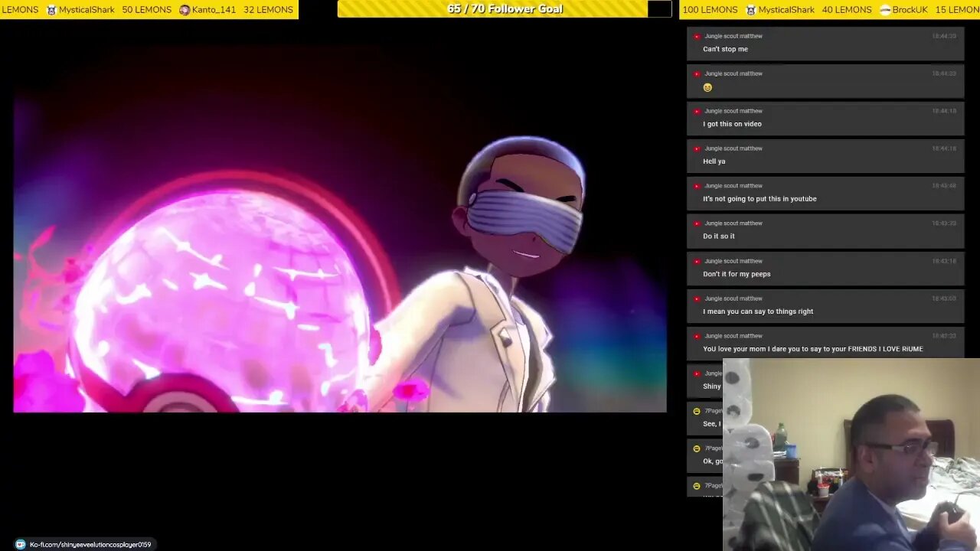Click username above "Can't stop me"
980x551 pixels.
[x=733, y=36]
